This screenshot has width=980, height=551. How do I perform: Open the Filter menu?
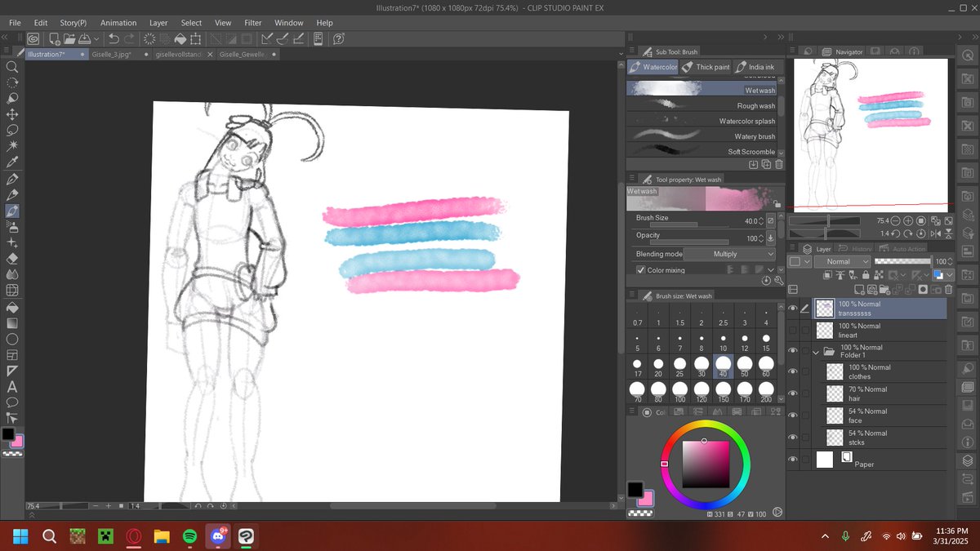253,23
